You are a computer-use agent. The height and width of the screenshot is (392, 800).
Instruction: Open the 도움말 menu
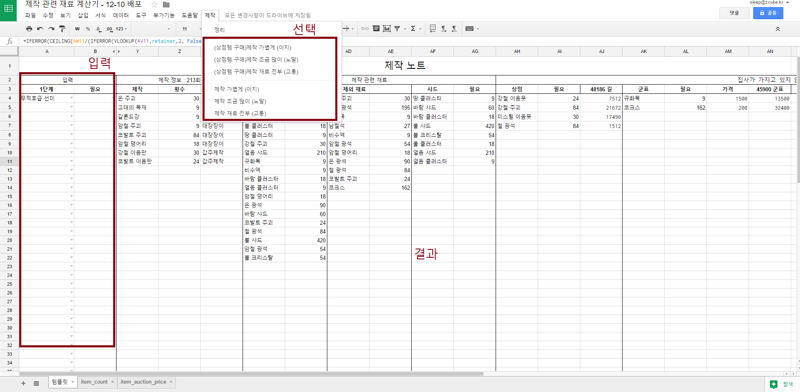click(x=189, y=15)
